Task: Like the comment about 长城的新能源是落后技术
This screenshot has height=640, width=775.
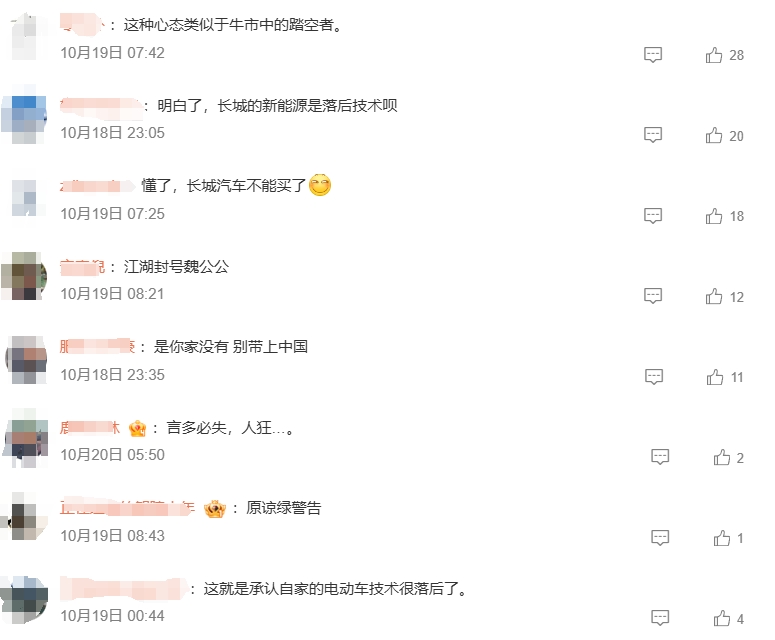Action: coord(714,135)
